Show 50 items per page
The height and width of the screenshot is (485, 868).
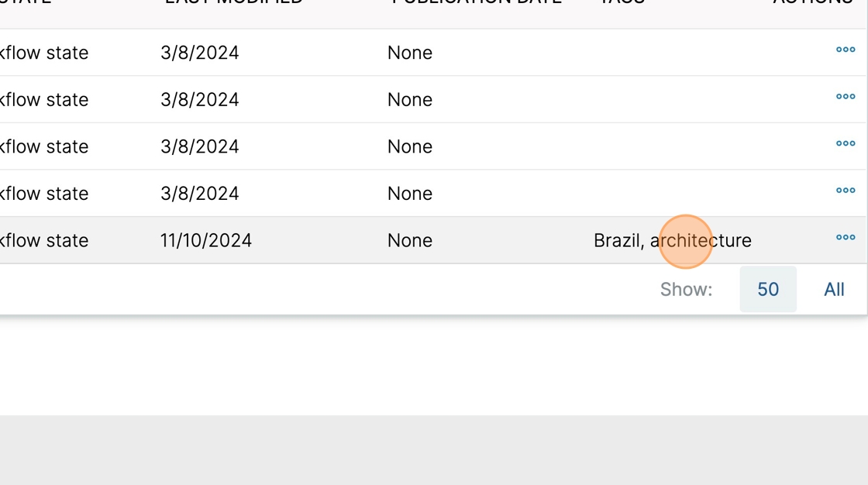(x=768, y=289)
